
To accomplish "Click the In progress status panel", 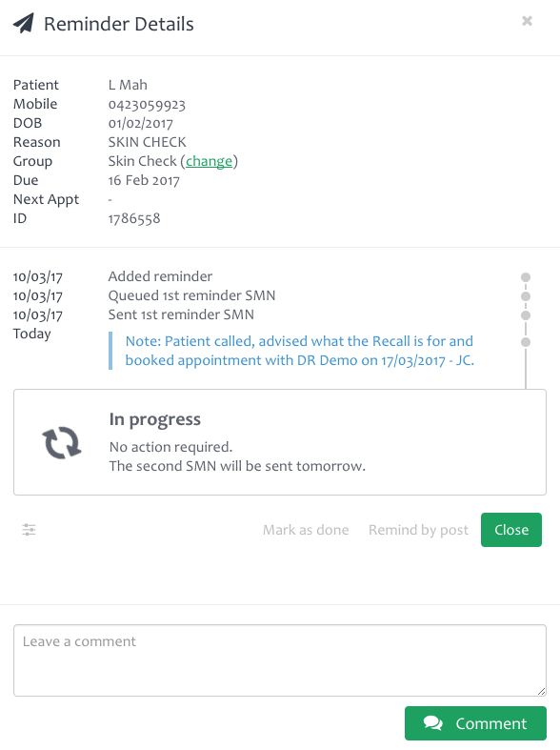I will (x=280, y=442).
